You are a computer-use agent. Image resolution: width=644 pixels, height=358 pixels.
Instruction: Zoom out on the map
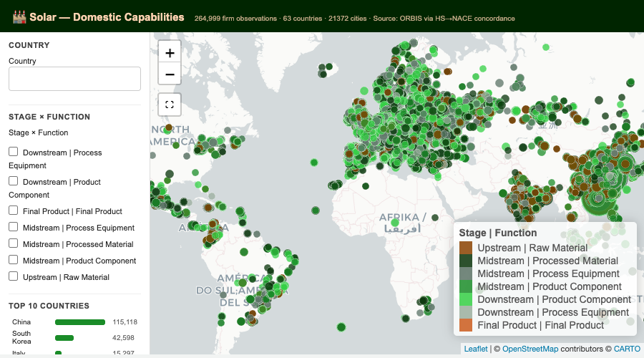170,74
